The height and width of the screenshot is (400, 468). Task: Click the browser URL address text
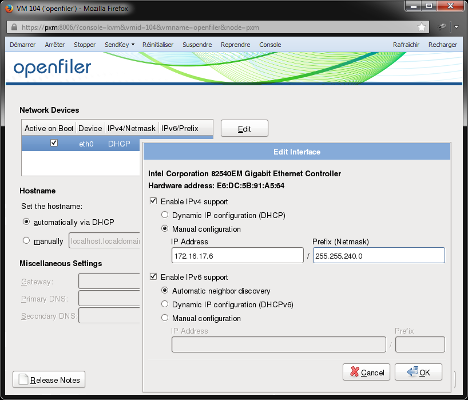[140, 27]
